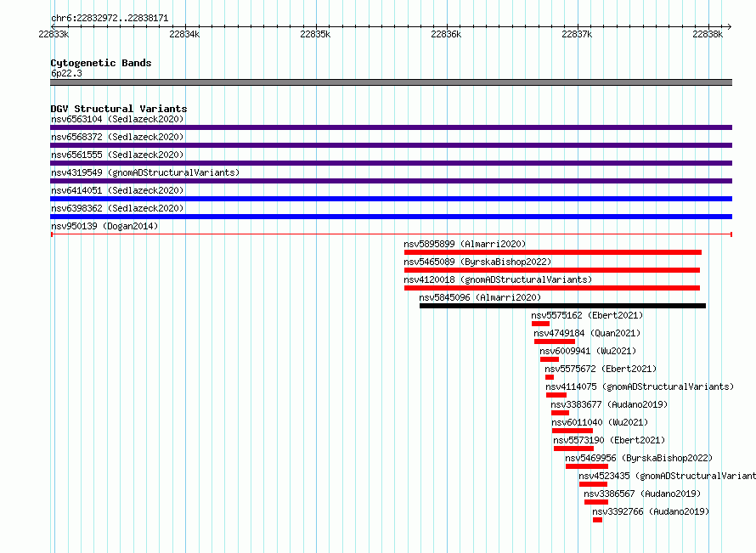Click the nsv5469956 (ByrskaBishop2022) label
Screen dimensions: 756x553
coord(639,458)
